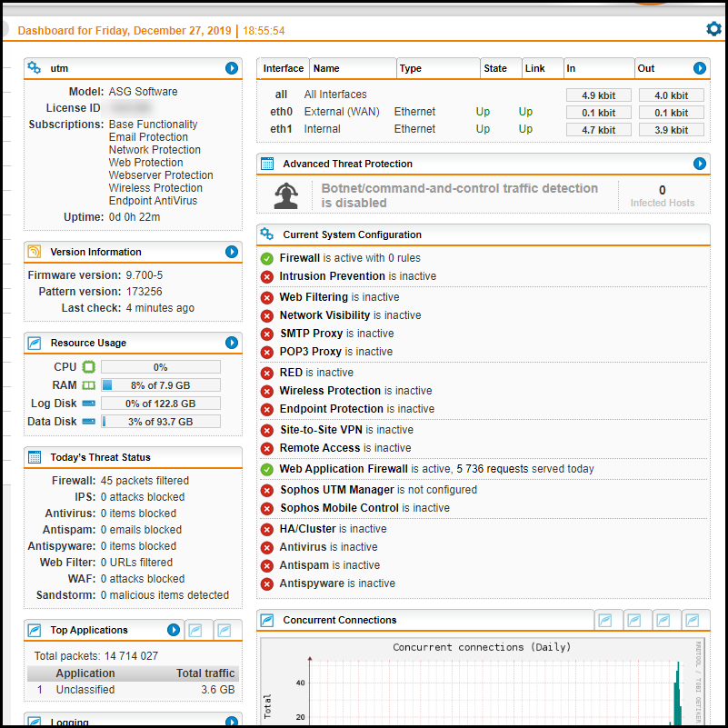
Task: Click the red X icon beside Intrusion Prevention
Action: 267,276
